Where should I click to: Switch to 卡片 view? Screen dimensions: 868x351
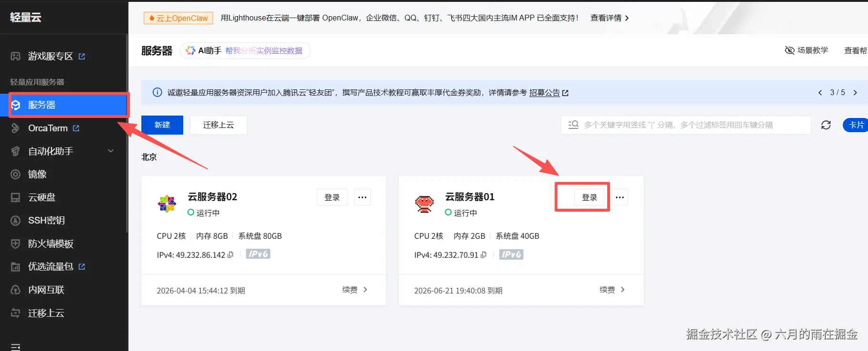pyautogui.click(x=856, y=125)
